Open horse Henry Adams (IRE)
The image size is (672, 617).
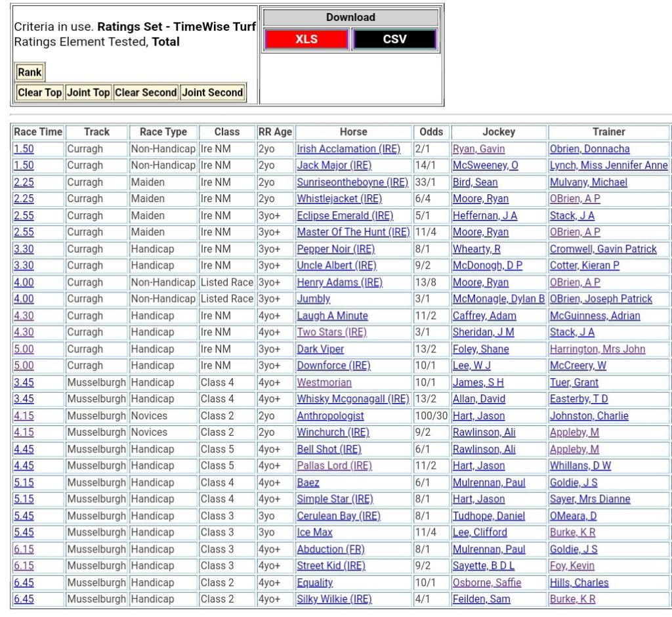pos(339,282)
